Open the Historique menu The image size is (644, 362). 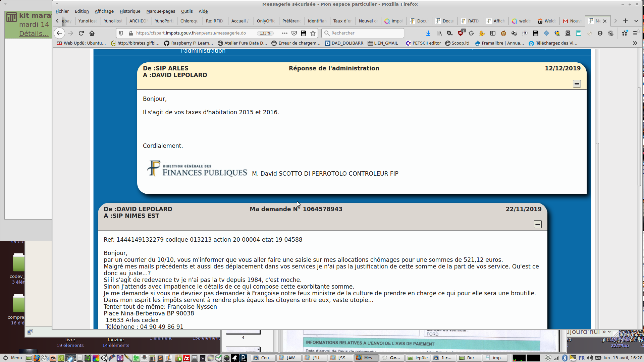tap(130, 11)
